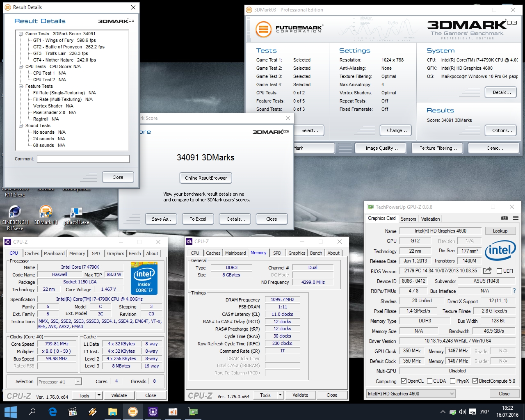Switch to Sensors tab in GPU-Z

408,219
